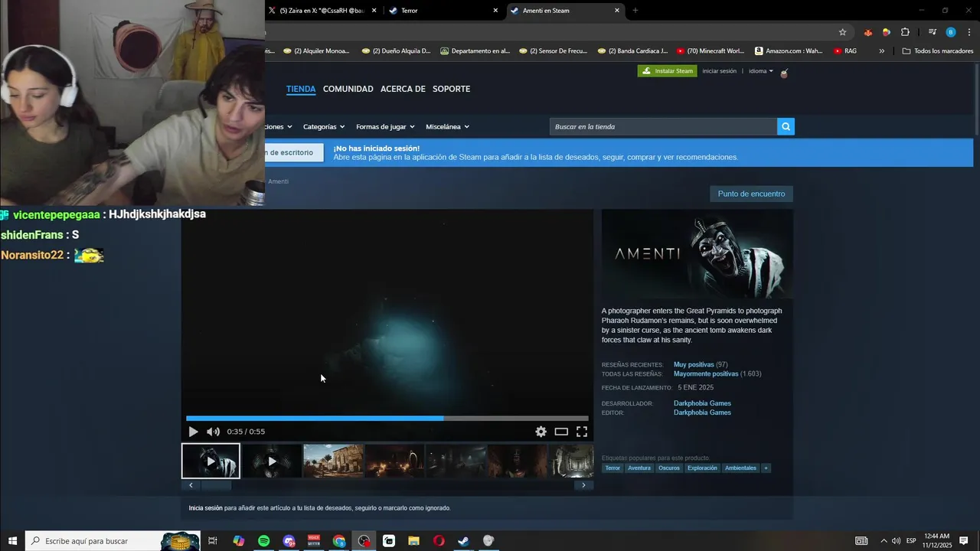Play the Amenti trailer video
This screenshot has width=980, height=551.
[193, 432]
